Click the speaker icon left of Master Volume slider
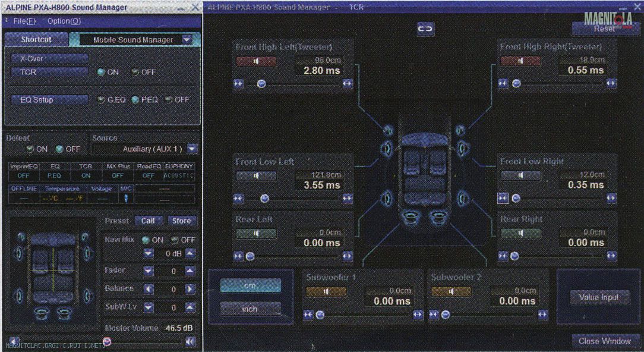Screen dimensions: 644x352 point(14,342)
